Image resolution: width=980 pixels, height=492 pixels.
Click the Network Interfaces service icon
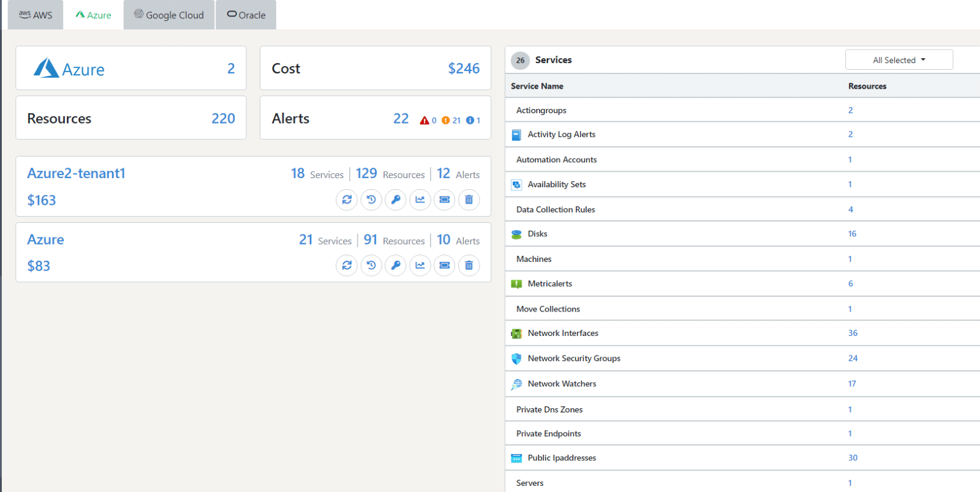[x=516, y=334]
